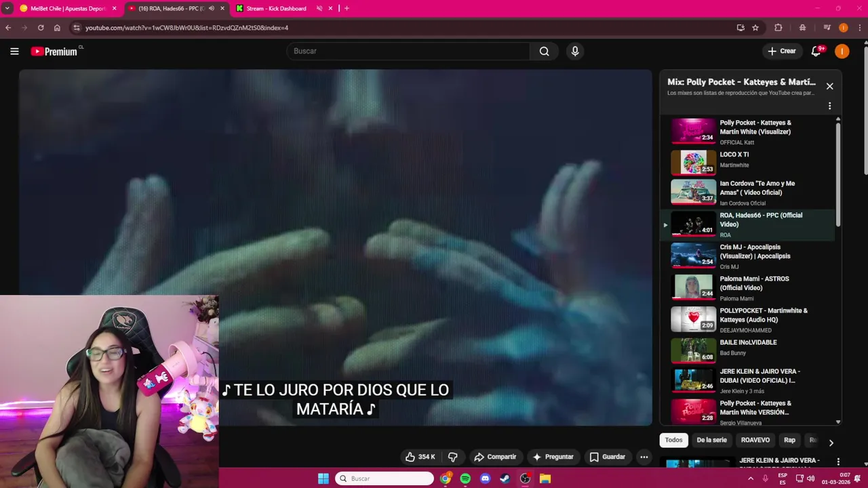The width and height of the screenshot is (868, 488).
Task: Open the Chrome three-dot menu
Action: pos(859,28)
